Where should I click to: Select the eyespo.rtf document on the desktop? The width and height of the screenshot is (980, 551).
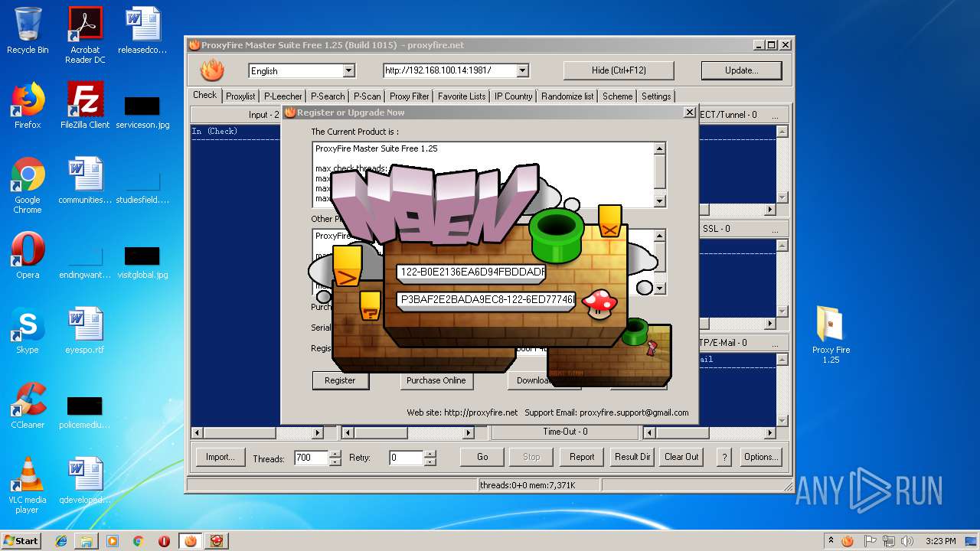coord(85,331)
